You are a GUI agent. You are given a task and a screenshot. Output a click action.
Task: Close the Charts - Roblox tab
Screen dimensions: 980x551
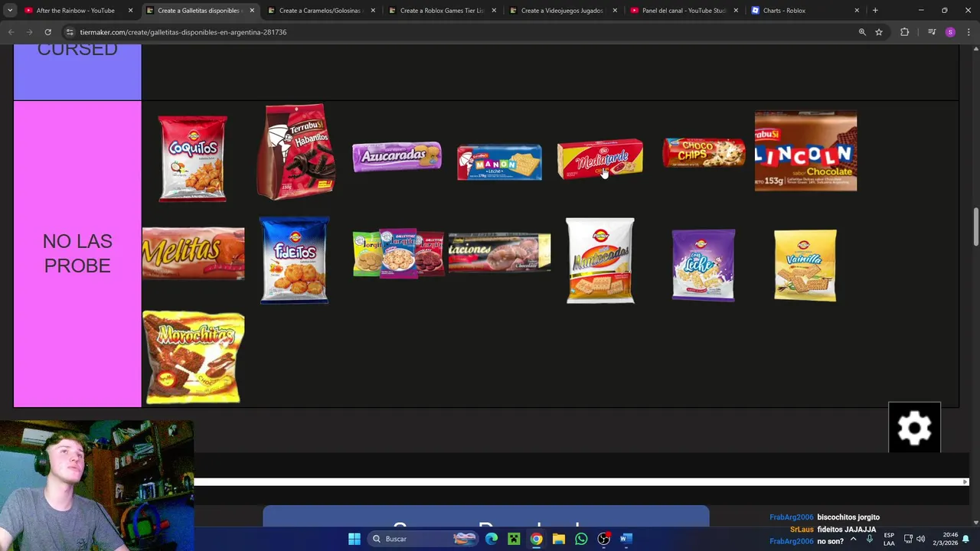pyautogui.click(x=857, y=11)
